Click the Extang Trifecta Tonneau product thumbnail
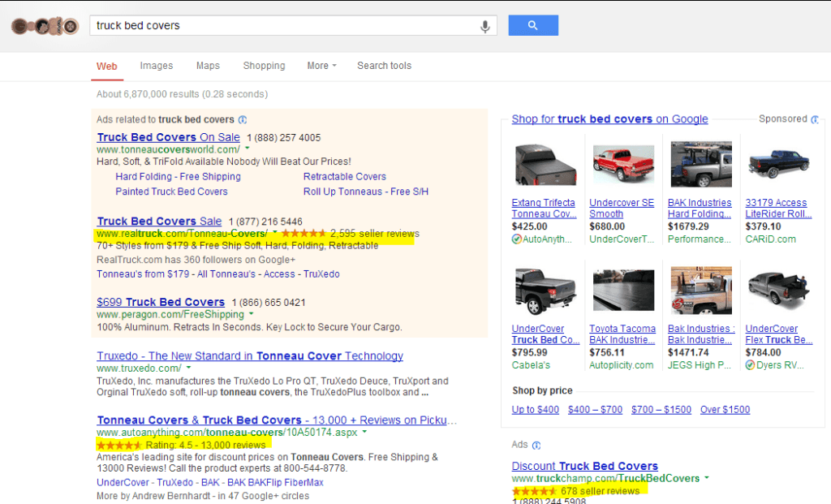Image resolution: width=831 pixels, height=504 pixels. point(545,164)
